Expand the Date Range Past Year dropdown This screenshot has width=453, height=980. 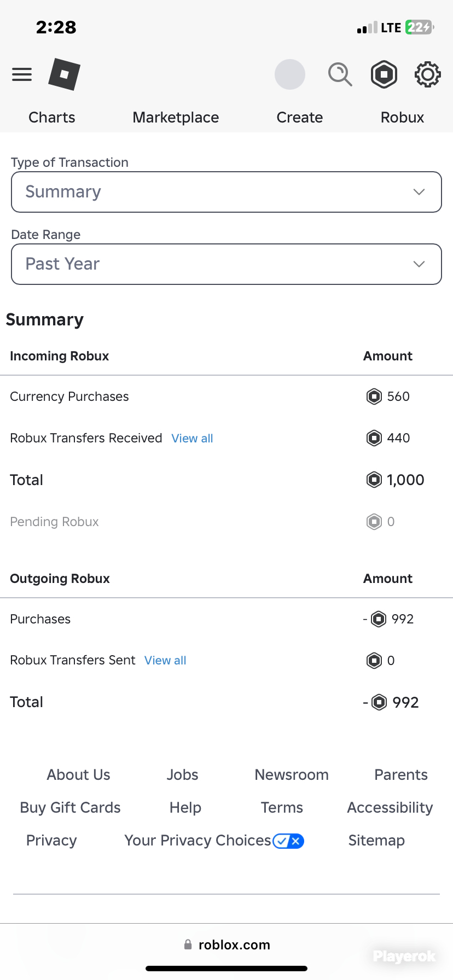click(x=226, y=264)
